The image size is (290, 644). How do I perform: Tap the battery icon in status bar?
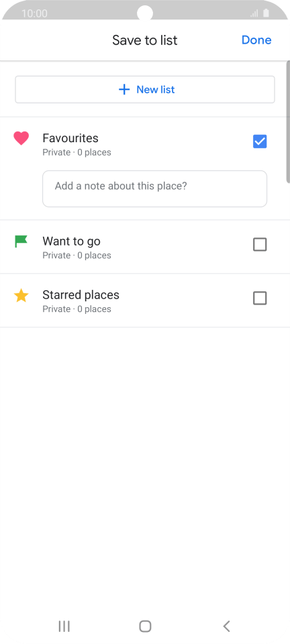click(x=267, y=13)
